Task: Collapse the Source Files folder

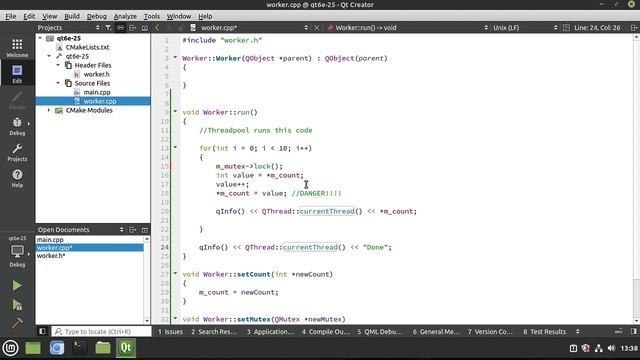Action: [x=58, y=83]
